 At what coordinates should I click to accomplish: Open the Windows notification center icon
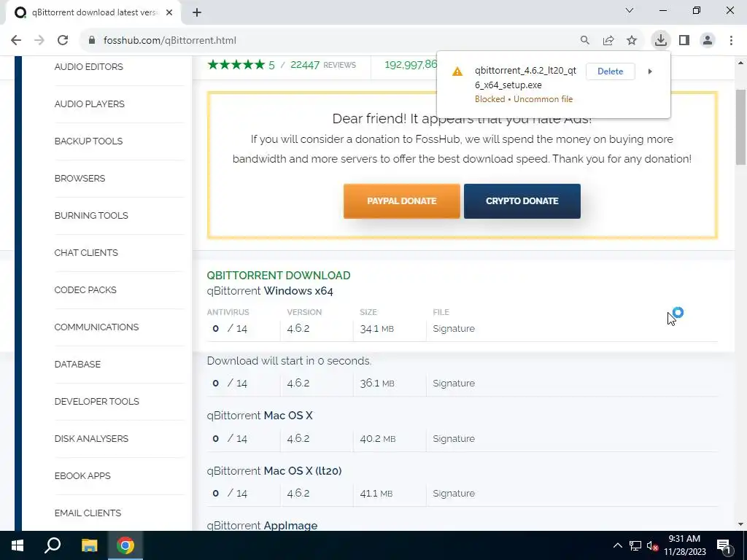[x=724, y=545]
